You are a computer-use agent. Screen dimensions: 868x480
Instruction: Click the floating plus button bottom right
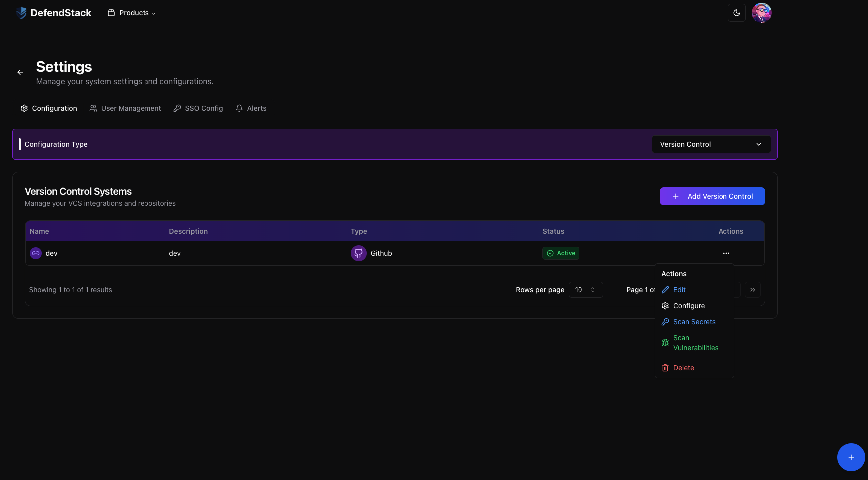[x=851, y=457]
